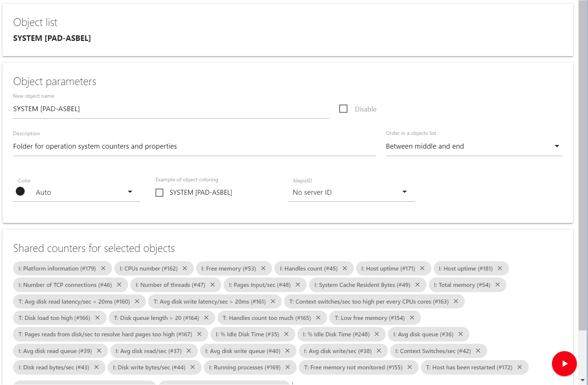This screenshot has height=385, width=588.
Task: Check the Disable checkbox
Action: (343, 109)
